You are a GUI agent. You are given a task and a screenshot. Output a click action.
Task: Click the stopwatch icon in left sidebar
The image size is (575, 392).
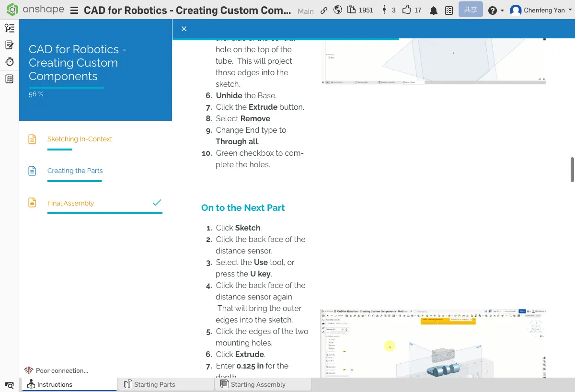(x=9, y=62)
